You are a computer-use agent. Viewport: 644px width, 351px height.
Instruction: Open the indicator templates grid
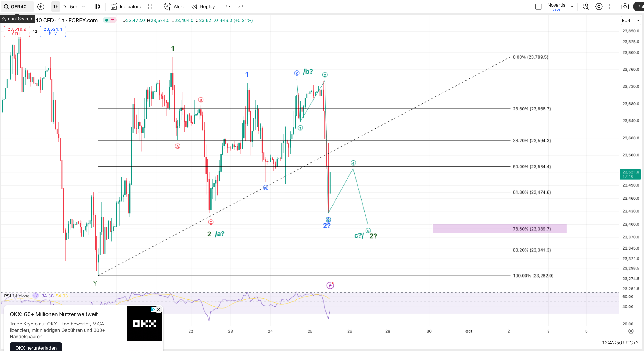pyautogui.click(x=151, y=7)
